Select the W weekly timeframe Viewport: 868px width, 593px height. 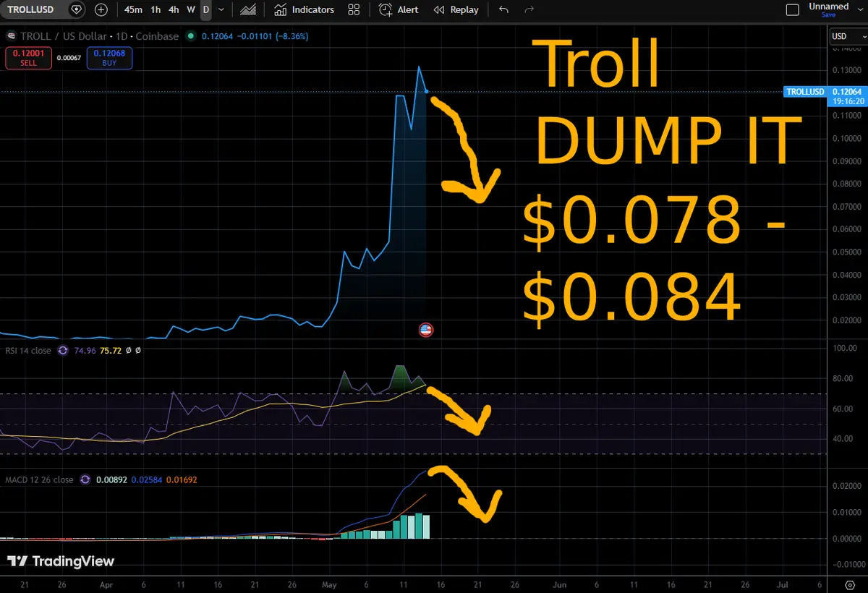(x=191, y=10)
